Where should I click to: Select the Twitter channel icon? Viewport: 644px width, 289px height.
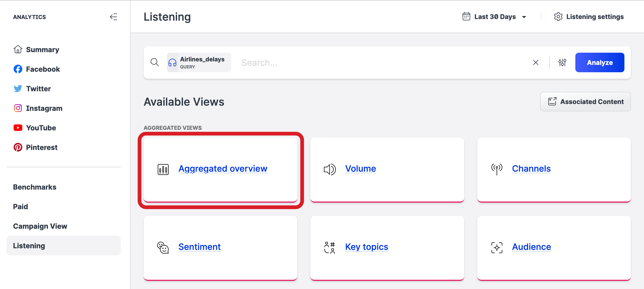[x=17, y=88]
